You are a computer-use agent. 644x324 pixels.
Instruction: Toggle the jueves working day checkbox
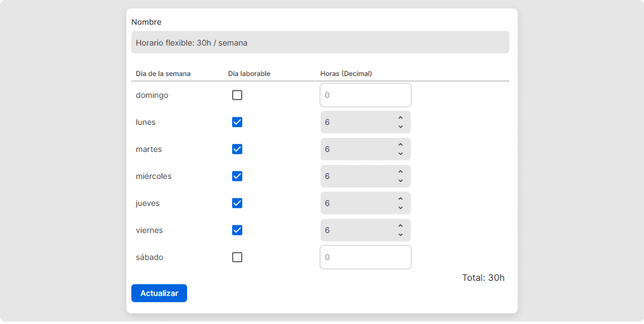(x=237, y=203)
